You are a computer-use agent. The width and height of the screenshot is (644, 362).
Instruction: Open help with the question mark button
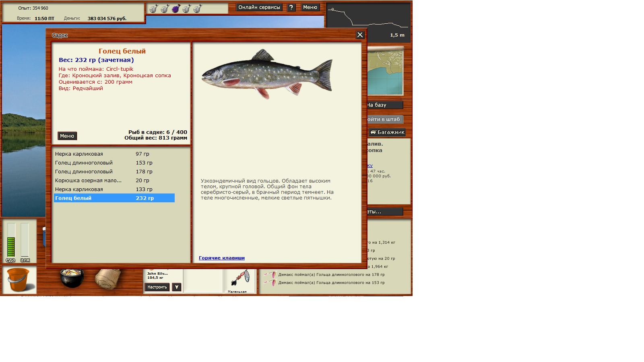pos(291,7)
